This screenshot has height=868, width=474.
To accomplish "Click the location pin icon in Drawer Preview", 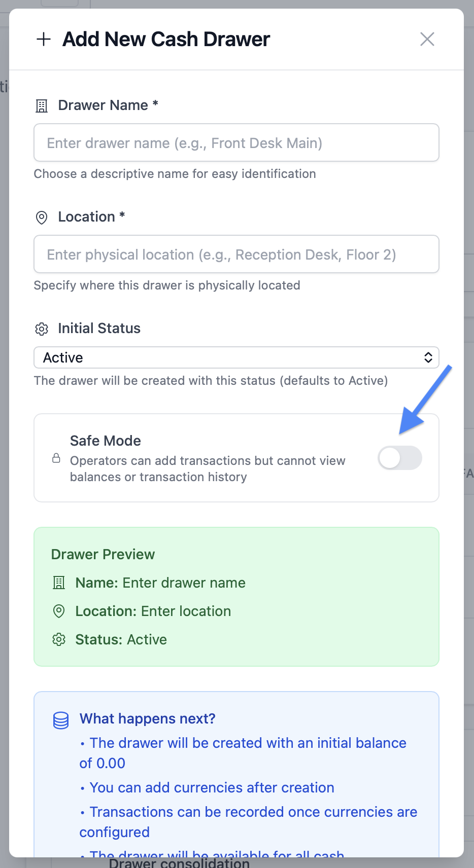I will point(59,611).
